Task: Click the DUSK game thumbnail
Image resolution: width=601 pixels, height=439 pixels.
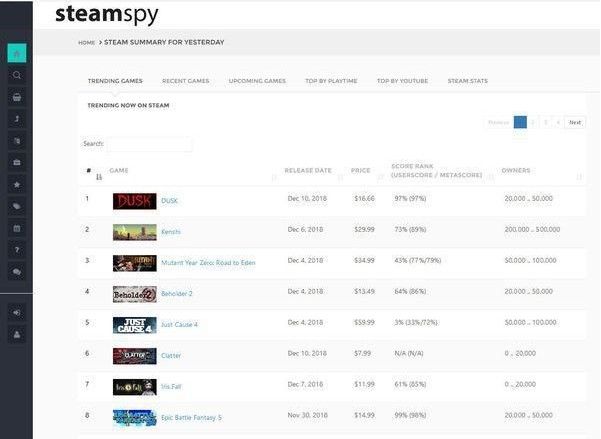Action: [x=135, y=201]
